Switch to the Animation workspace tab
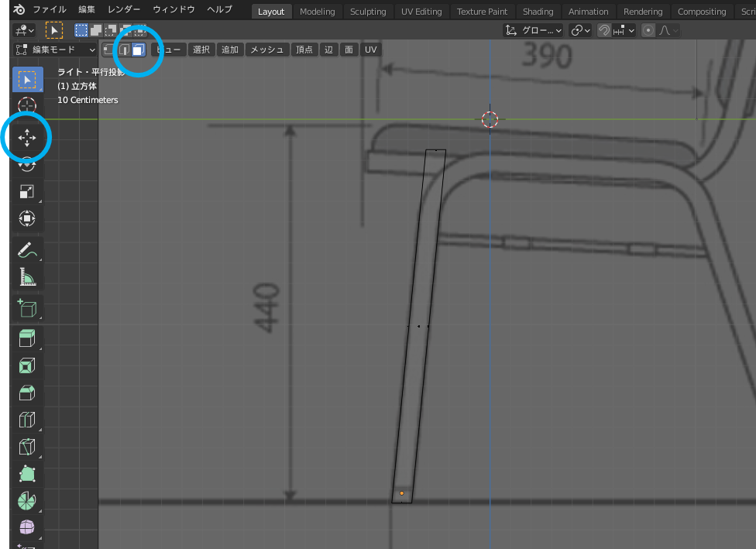 [x=588, y=12]
